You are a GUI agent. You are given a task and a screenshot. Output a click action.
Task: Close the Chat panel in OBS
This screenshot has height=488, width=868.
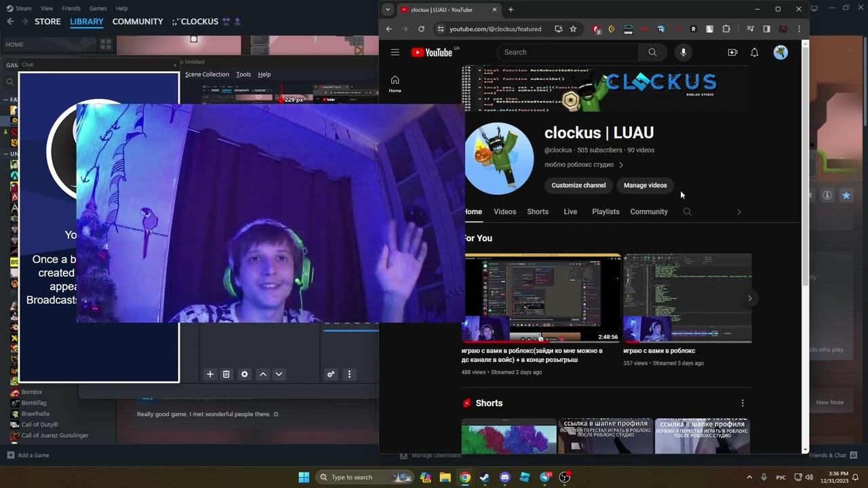tap(175, 64)
